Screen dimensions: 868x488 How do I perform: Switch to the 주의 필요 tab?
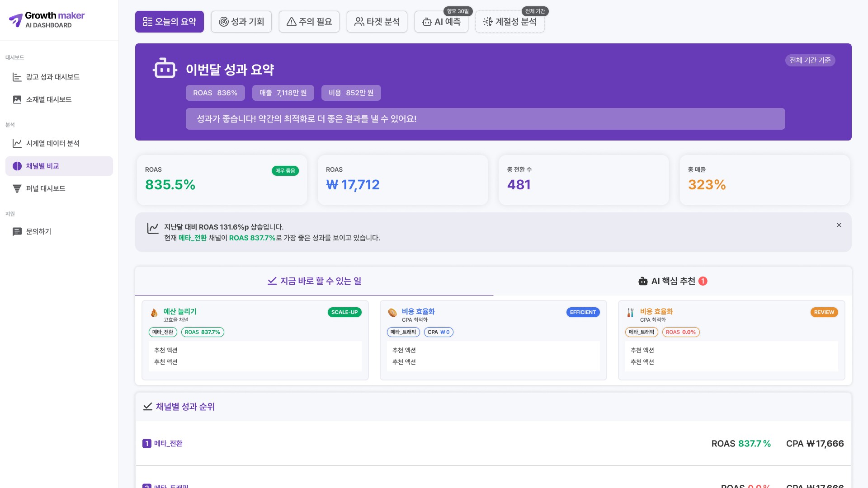[x=309, y=22]
